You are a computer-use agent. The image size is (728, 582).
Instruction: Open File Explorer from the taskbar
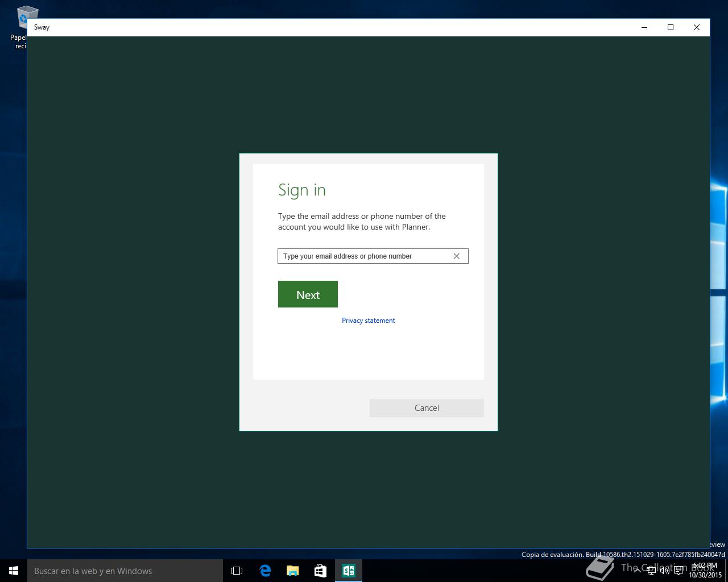click(293, 571)
